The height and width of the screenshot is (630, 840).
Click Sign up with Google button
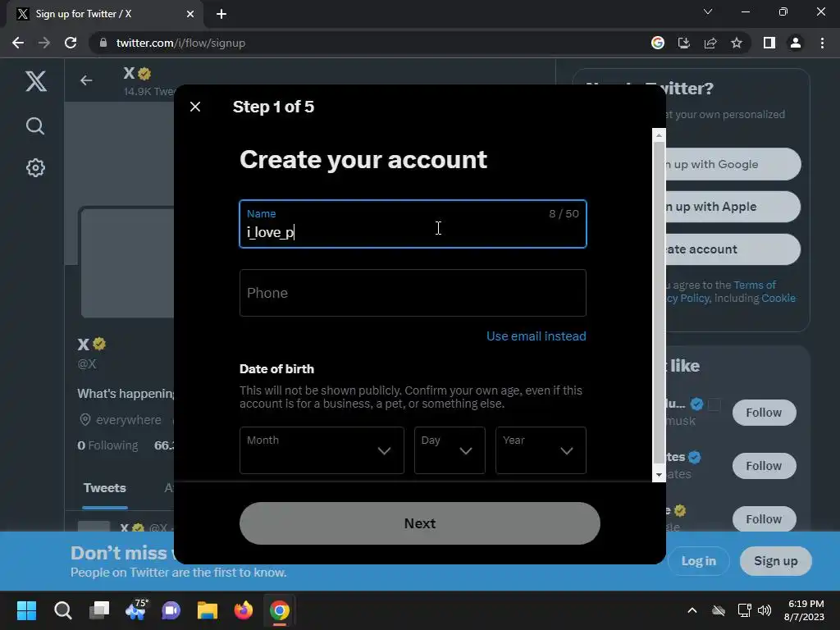pos(732,164)
